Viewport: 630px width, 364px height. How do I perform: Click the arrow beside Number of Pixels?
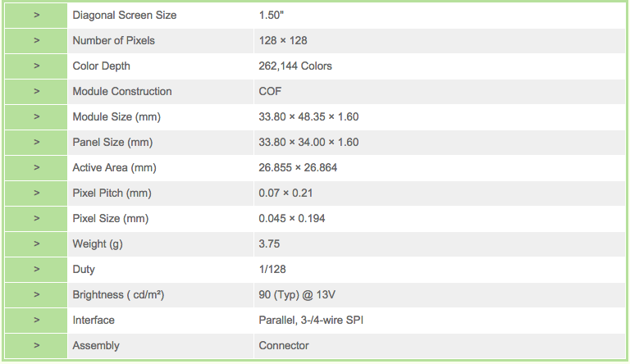[x=37, y=40]
